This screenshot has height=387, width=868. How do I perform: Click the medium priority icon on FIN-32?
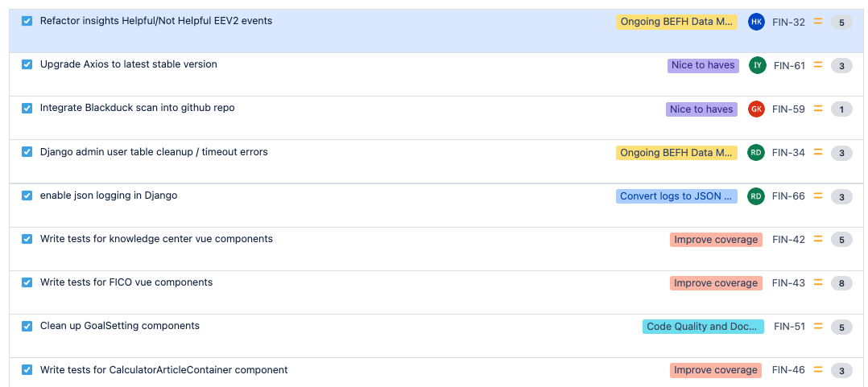click(818, 22)
